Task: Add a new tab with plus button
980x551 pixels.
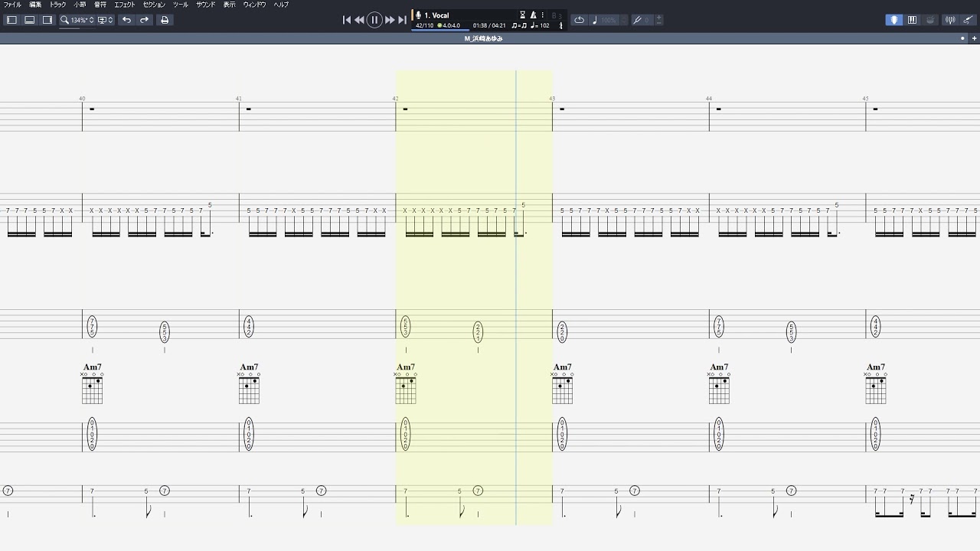Action: coord(974,38)
